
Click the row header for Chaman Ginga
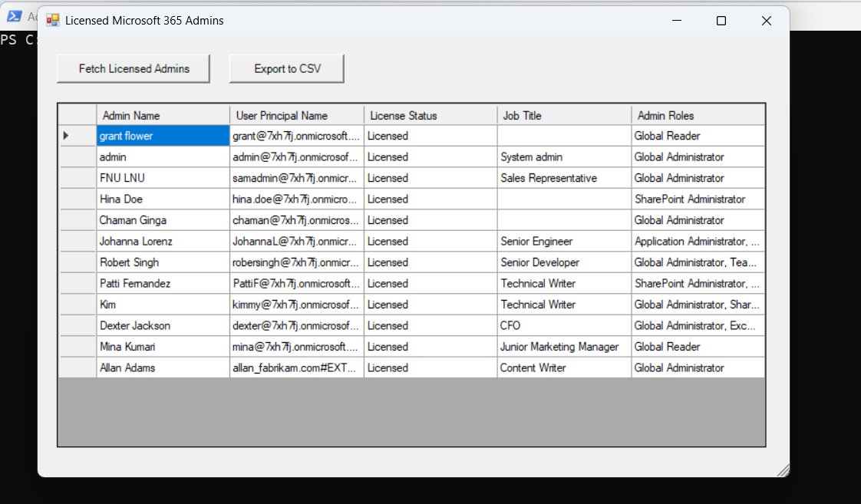tap(78, 220)
